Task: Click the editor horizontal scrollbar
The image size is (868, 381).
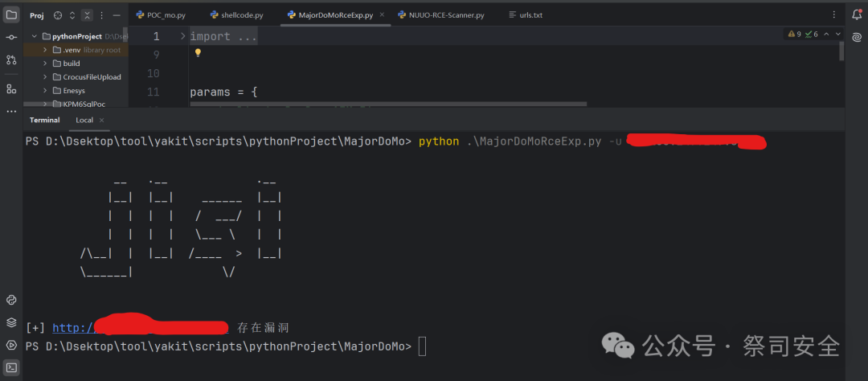Action: pos(388,104)
